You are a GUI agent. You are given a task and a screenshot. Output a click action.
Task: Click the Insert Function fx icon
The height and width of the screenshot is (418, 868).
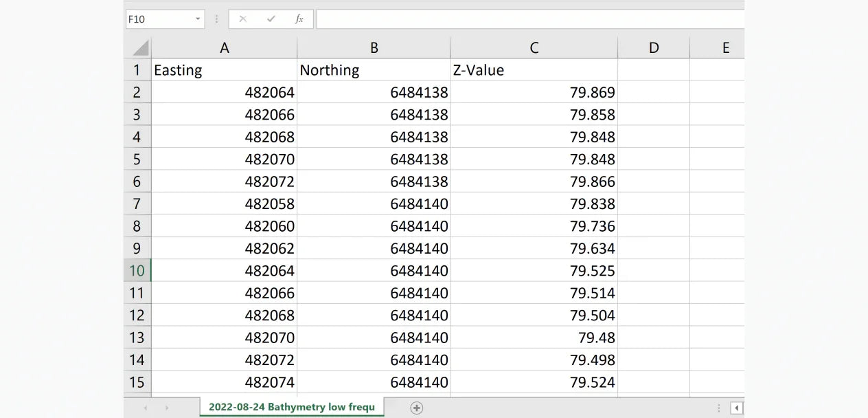299,19
